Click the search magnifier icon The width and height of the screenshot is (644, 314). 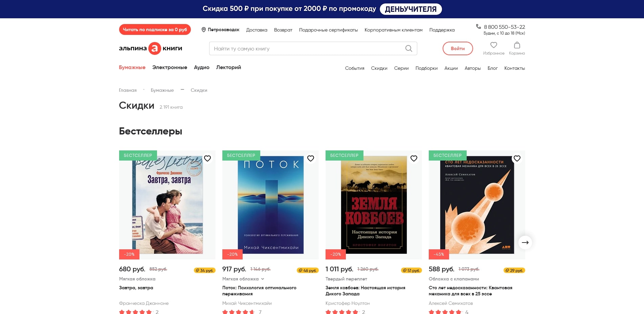tap(408, 48)
